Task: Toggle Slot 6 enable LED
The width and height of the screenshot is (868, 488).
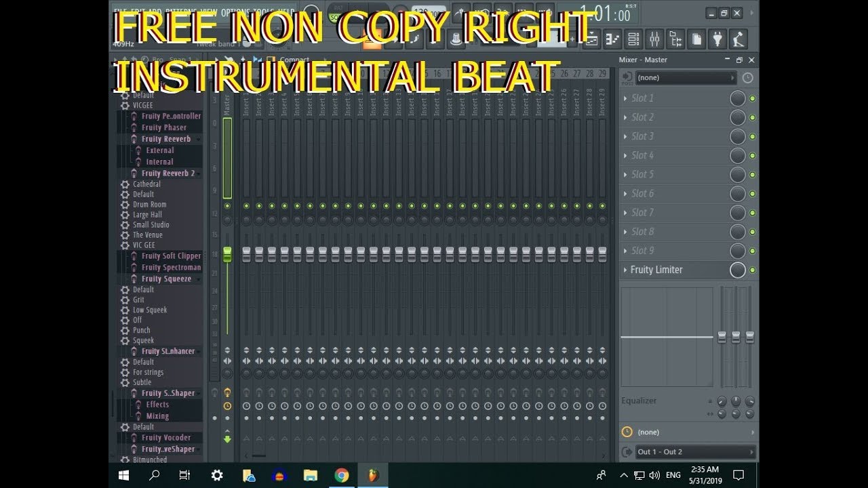Action: tap(752, 194)
